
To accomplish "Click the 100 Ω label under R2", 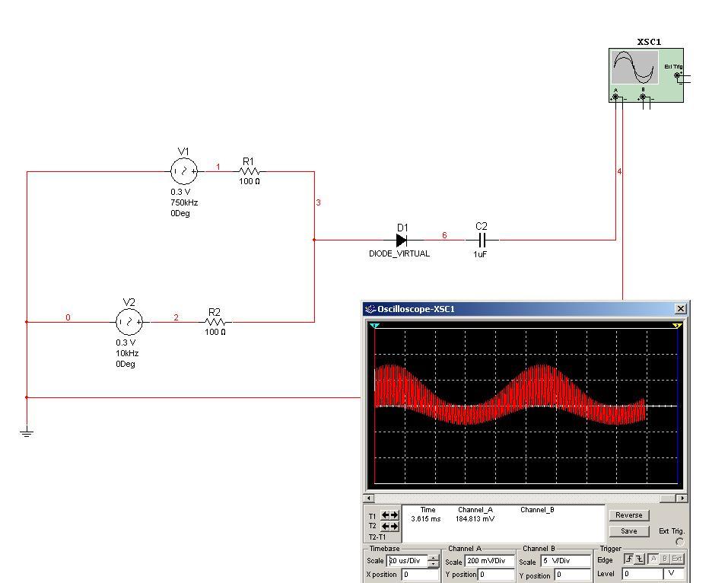I will [x=215, y=332].
